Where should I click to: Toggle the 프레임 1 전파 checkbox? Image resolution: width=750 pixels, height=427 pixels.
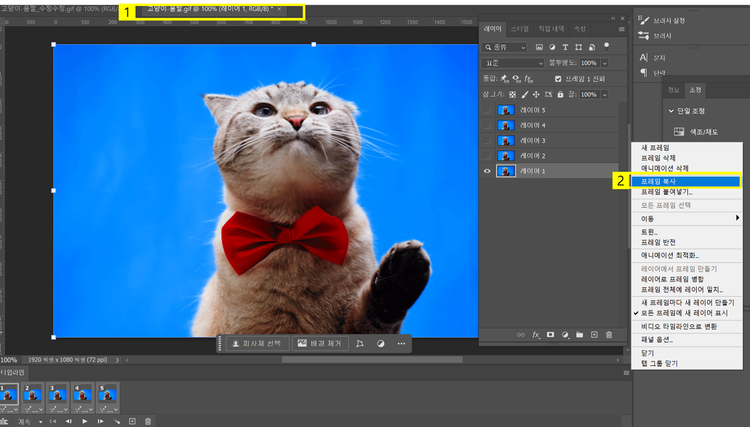558,78
